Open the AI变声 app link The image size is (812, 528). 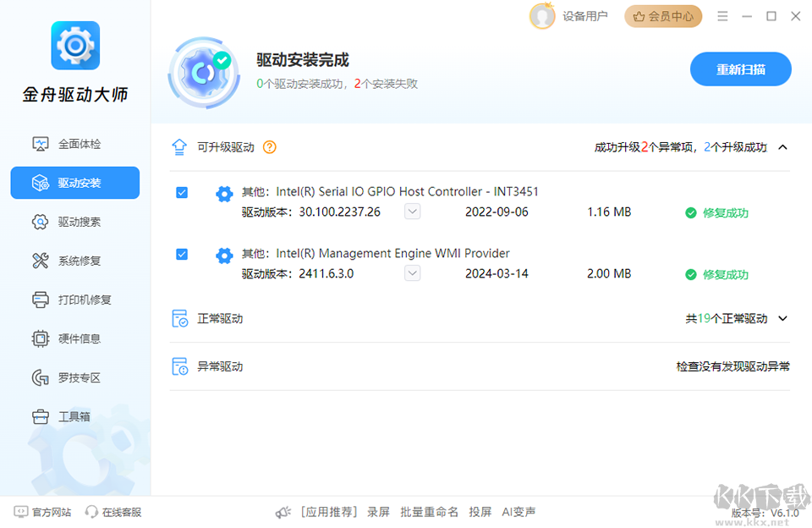click(518, 512)
